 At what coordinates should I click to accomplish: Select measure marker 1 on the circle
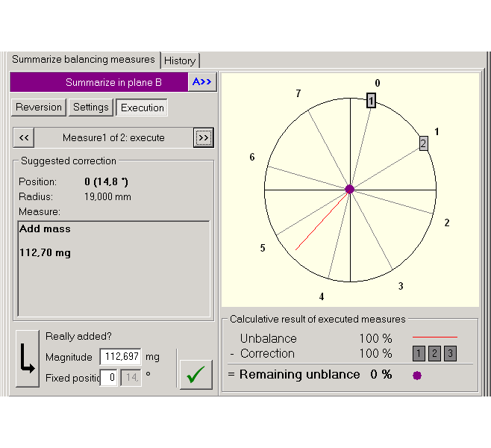[371, 101]
